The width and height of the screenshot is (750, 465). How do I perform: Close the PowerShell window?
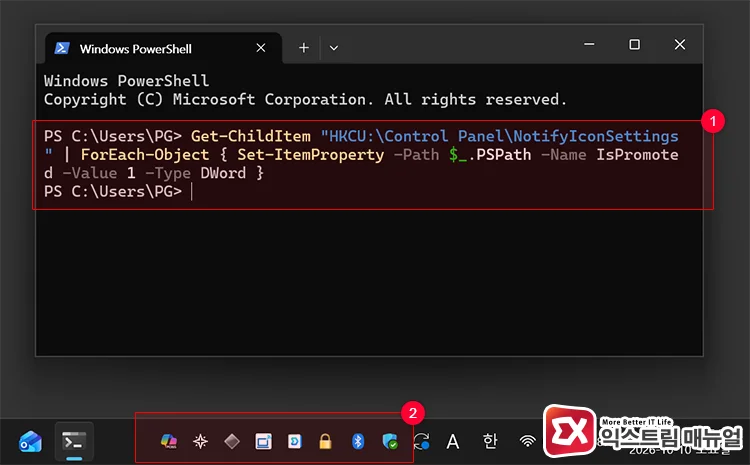(x=680, y=44)
